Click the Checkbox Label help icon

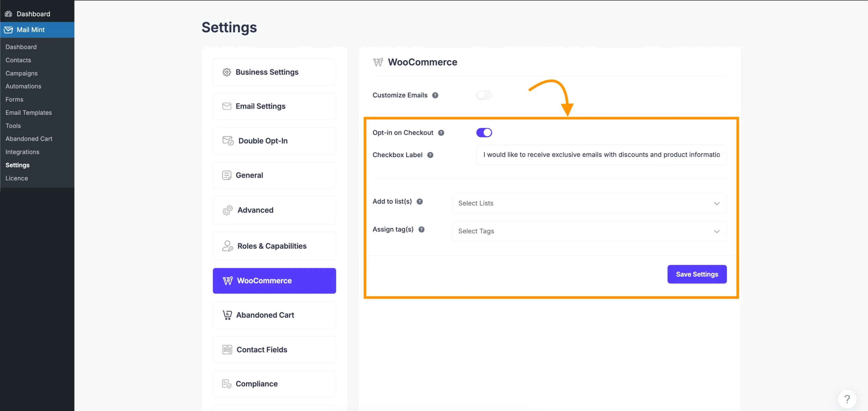pos(430,155)
